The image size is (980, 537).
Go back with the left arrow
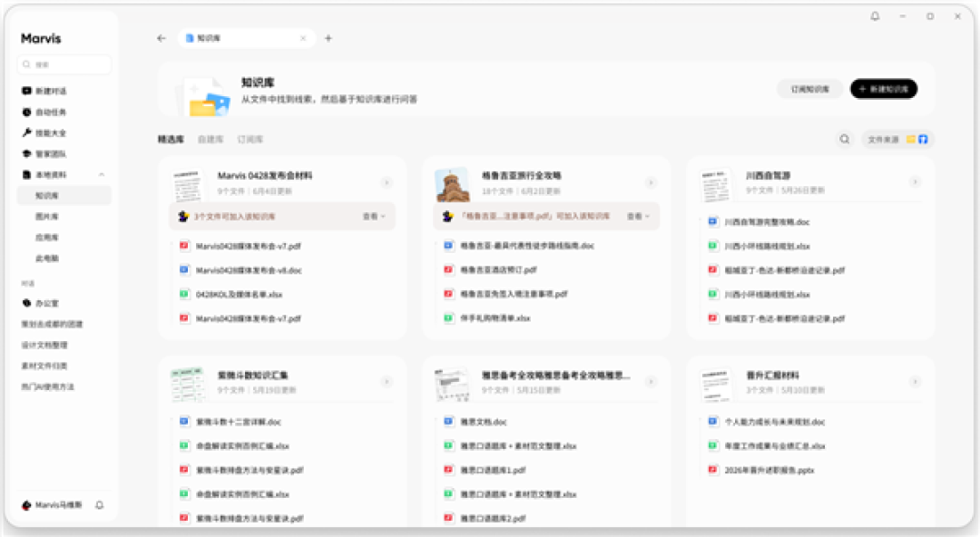pos(162,38)
